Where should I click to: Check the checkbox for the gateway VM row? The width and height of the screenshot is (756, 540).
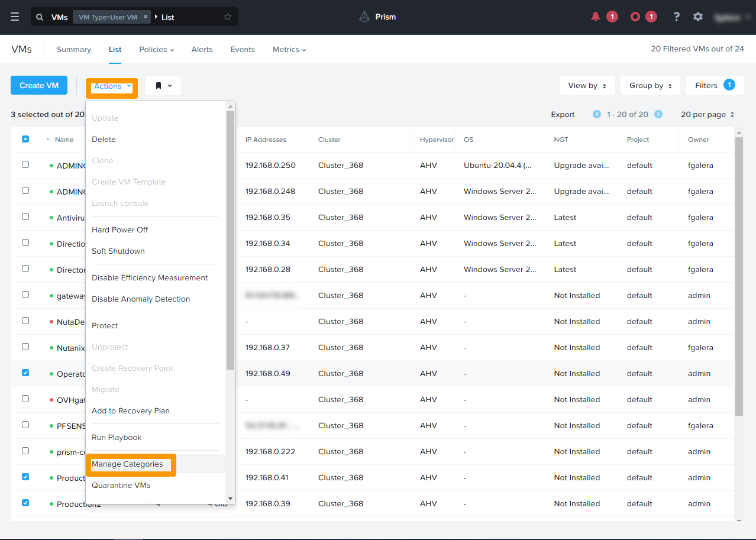[25, 295]
